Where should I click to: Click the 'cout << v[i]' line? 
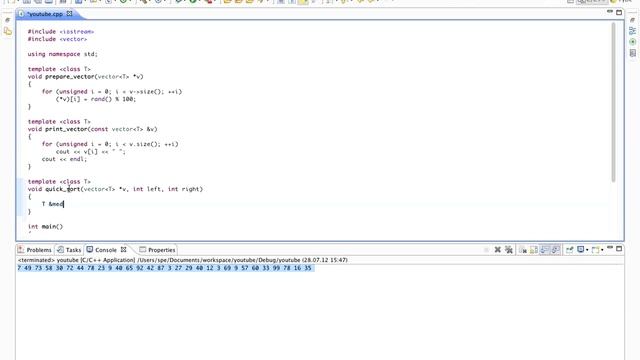pyautogui.click(x=91, y=151)
